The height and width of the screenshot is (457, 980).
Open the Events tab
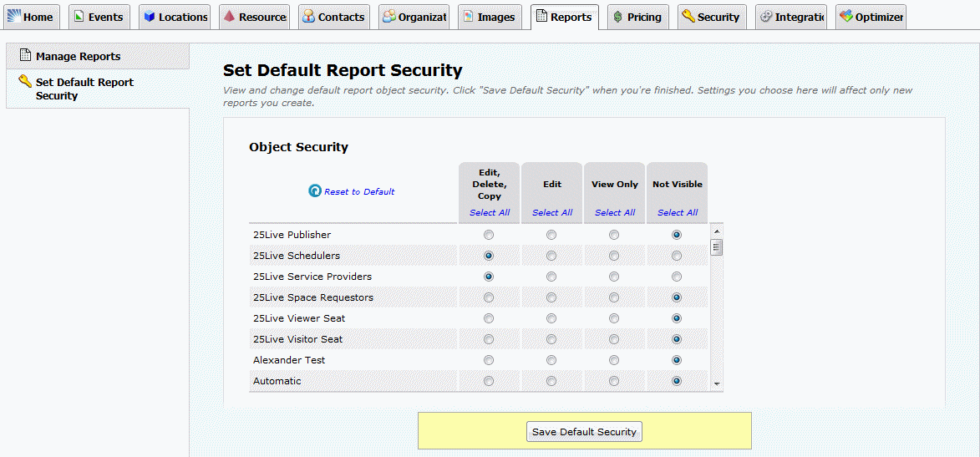99,17
